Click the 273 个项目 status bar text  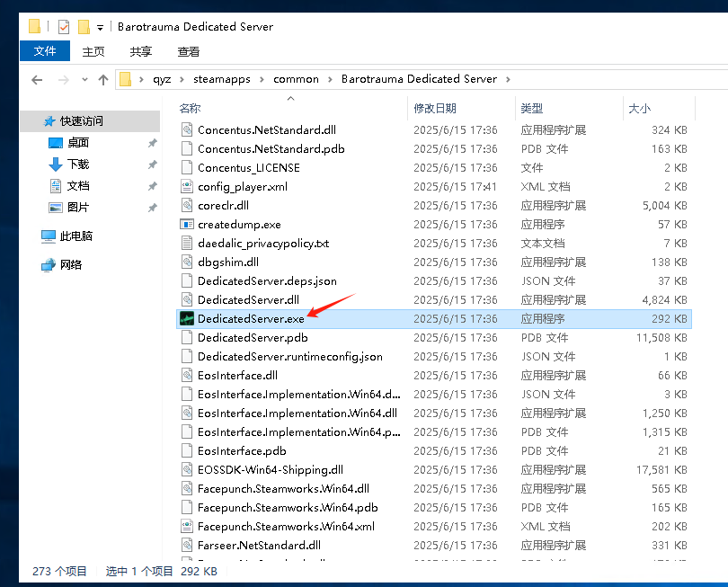pos(59,571)
